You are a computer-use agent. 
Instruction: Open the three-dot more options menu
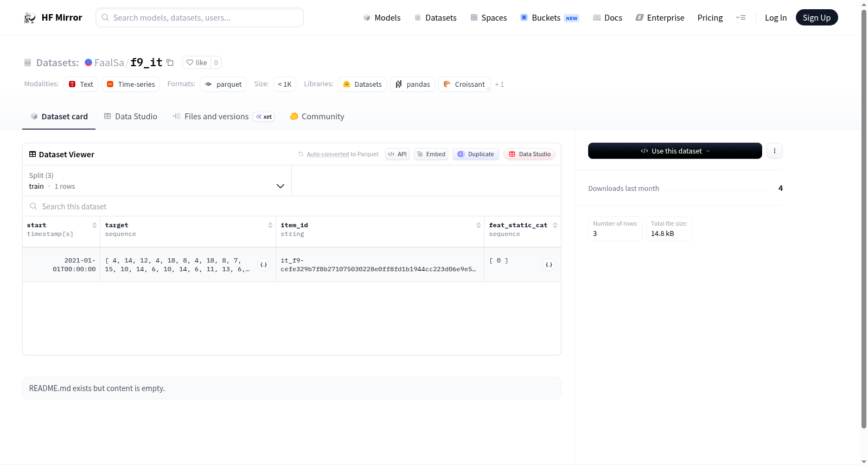tap(775, 151)
